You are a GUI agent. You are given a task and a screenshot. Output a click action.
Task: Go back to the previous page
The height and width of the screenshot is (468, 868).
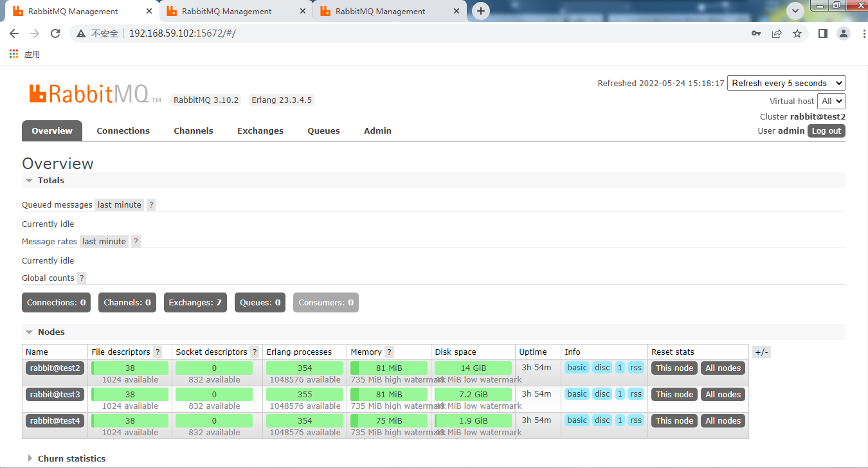(14, 33)
